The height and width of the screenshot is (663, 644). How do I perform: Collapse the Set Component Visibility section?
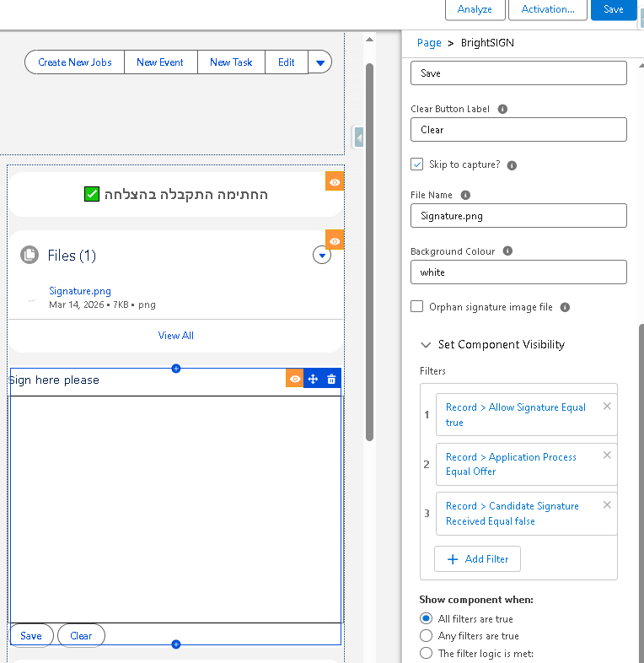(425, 345)
